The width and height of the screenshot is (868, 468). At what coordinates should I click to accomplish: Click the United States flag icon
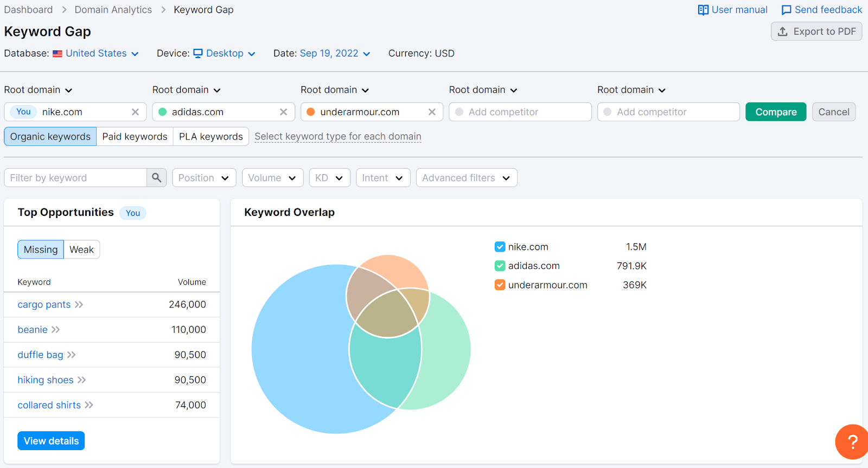58,54
